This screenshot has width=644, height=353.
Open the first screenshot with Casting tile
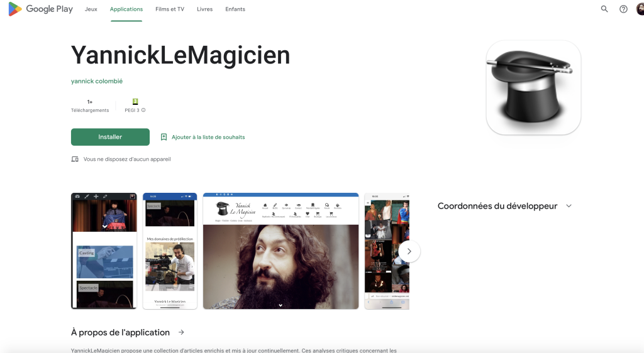point(104,251)
